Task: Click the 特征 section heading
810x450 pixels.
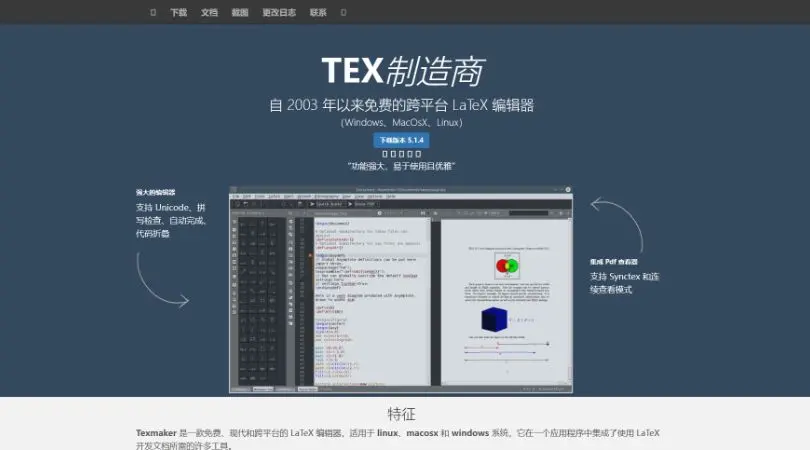Action: point(401,414)
